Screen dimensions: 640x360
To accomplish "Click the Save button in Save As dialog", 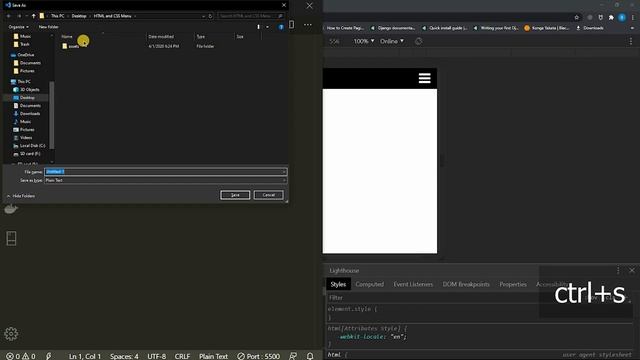I will coord(235,195).
